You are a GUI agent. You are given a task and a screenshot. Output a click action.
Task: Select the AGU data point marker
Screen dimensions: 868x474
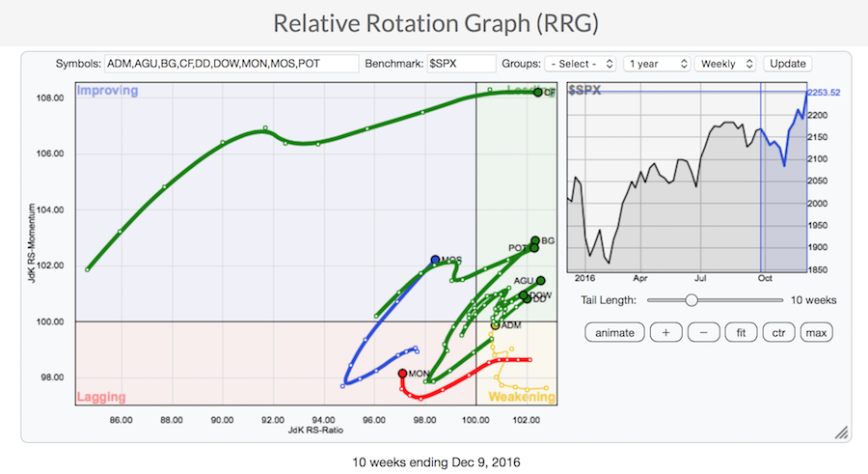pos(541,281)
